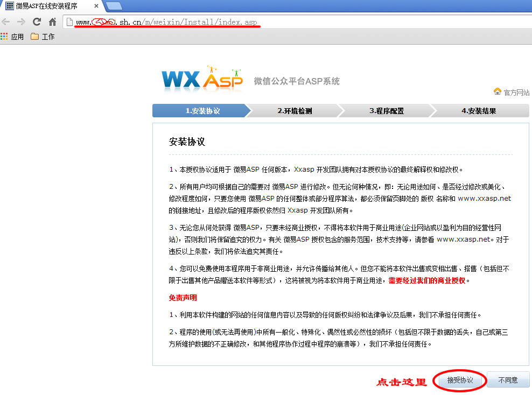Open the 应用 apps grid shortcut
Image resolution: width=532 pixels, height=395 pixels.
point(12,37)
